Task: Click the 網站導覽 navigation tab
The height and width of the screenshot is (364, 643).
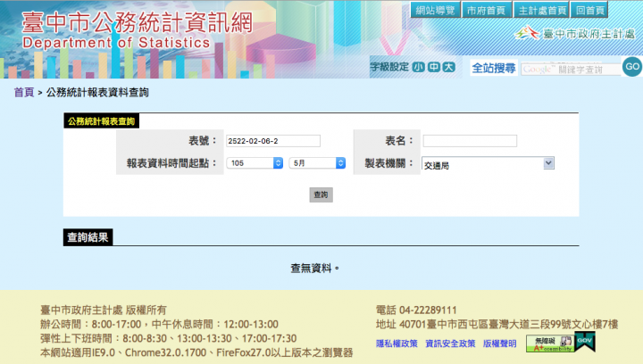Action: point(435,10)
